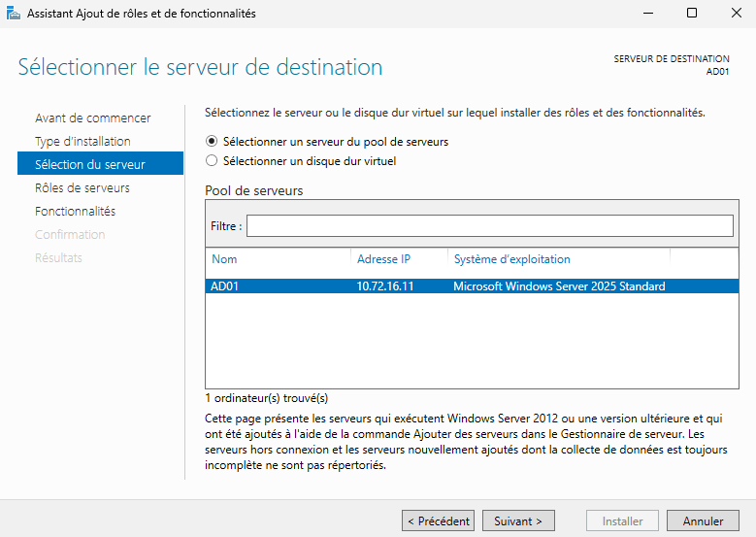Click the wizard icon in the title bar
The height and width of the screenshot is (537, 756).
(x=13, y=14)
